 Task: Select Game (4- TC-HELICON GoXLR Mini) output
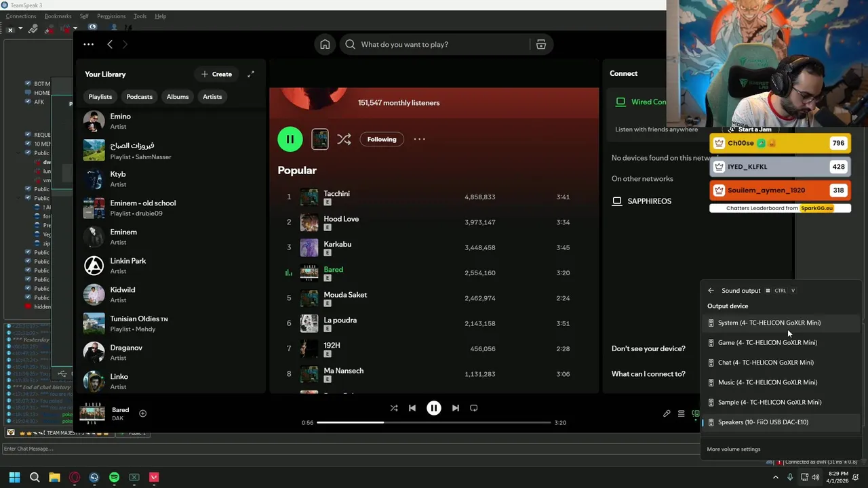[x=780, y=342]
